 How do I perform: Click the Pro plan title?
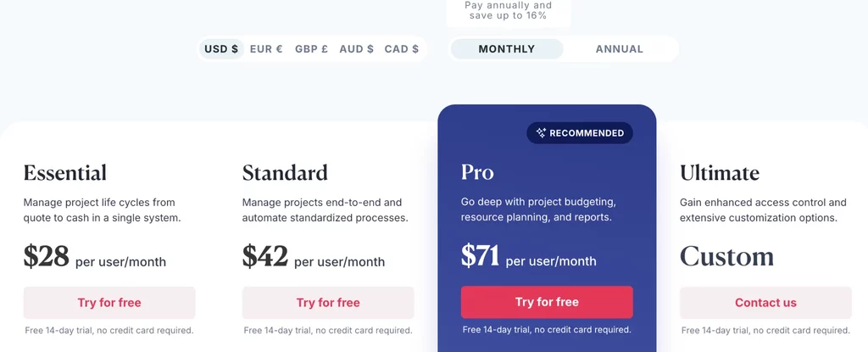477,172
